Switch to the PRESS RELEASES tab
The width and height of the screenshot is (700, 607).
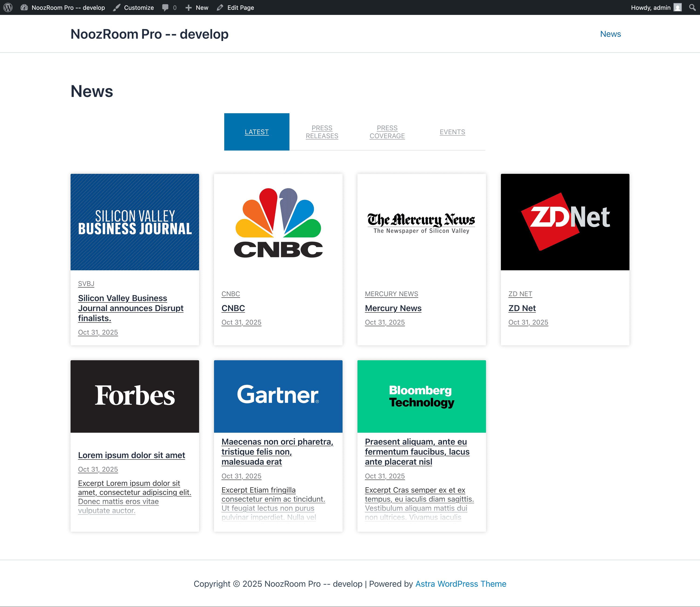(x=322, y=132)
